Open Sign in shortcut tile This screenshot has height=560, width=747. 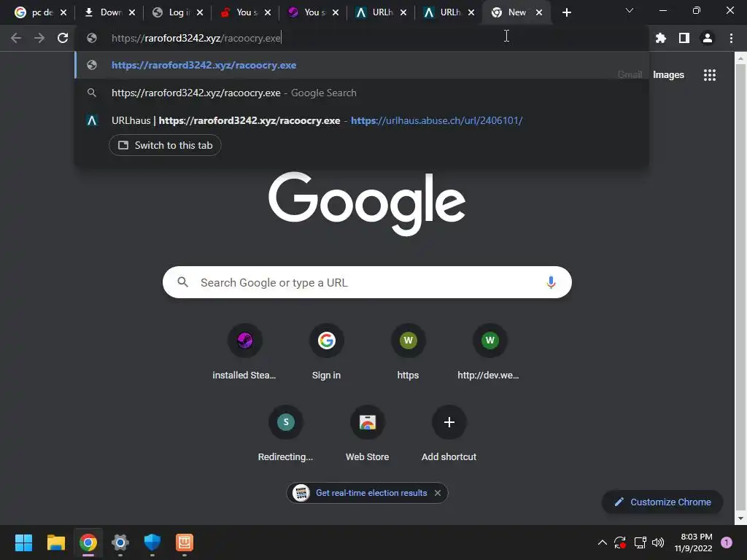tap(326, 352)
